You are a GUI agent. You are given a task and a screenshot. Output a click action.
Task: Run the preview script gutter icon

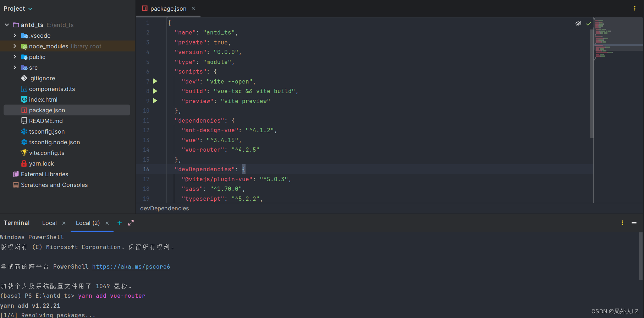pos(155,101)
